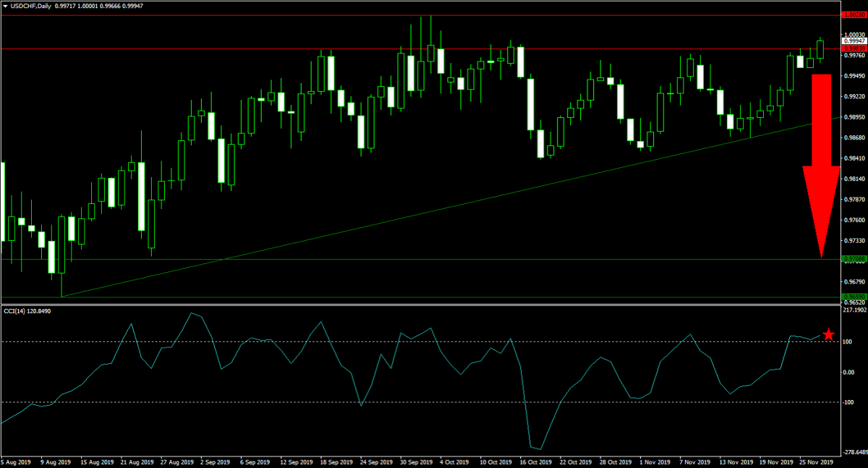Click the red 1.00280 price label
The width and height of the screenshot is (868, 468).
854,14
